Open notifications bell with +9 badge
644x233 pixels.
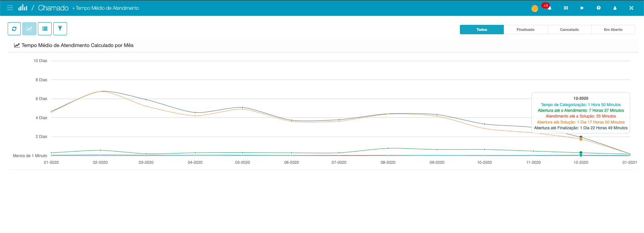coord(549,8)
